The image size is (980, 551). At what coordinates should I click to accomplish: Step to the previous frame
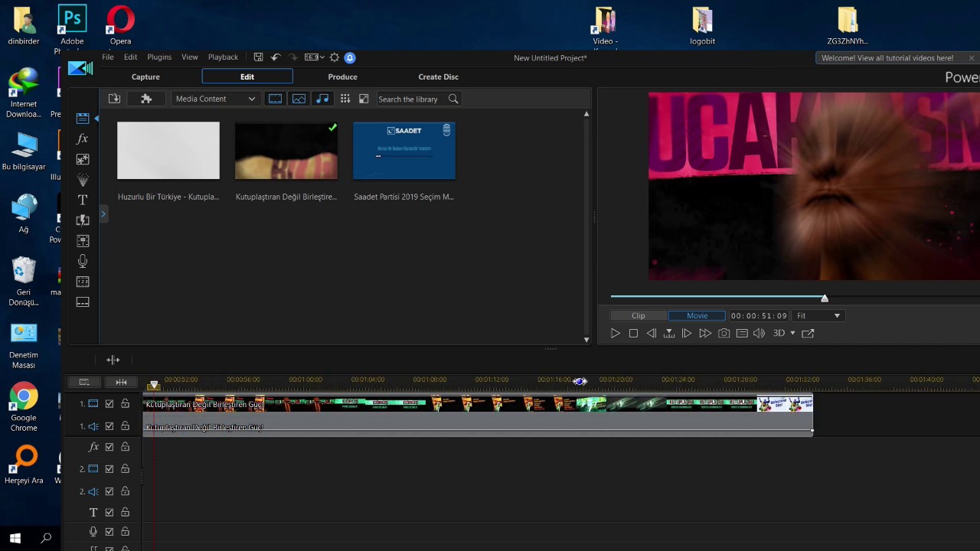[652, 334]
